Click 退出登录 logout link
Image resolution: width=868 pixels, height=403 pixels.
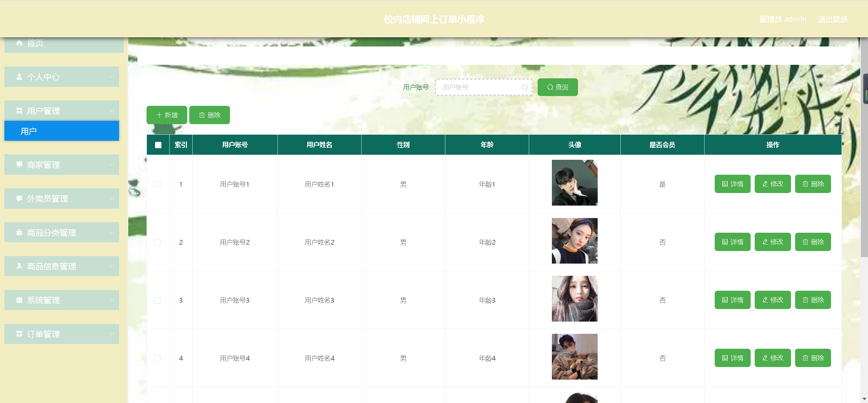point(832,19)
